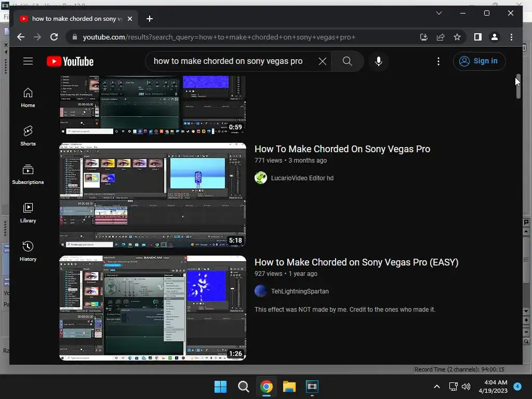Click the search magnifier button
Image resolution: width=532 pixels, height=399 pixels.
347,61
